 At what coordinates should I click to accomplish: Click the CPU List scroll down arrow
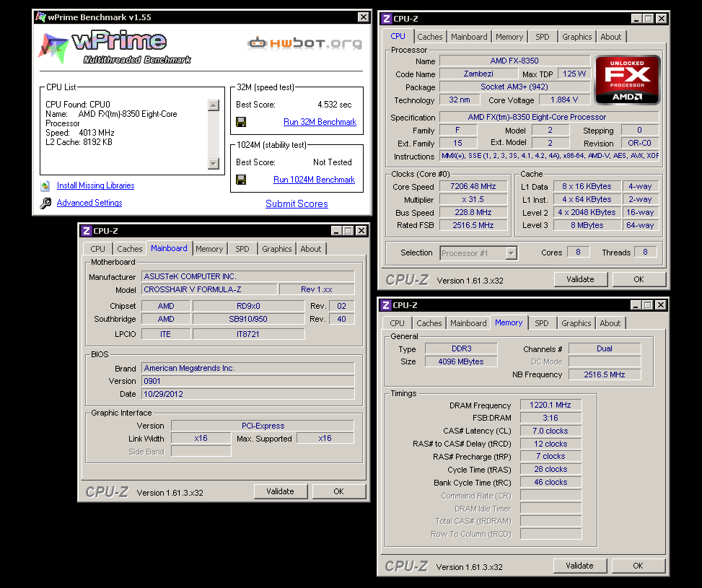pyautogui.click(x=214, y=164)
